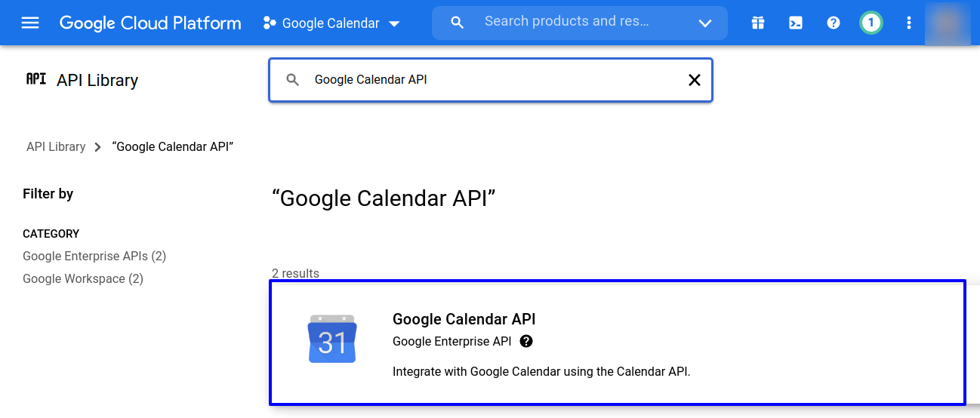Click the API Library search magnifier icon

(x=293, y=80)
